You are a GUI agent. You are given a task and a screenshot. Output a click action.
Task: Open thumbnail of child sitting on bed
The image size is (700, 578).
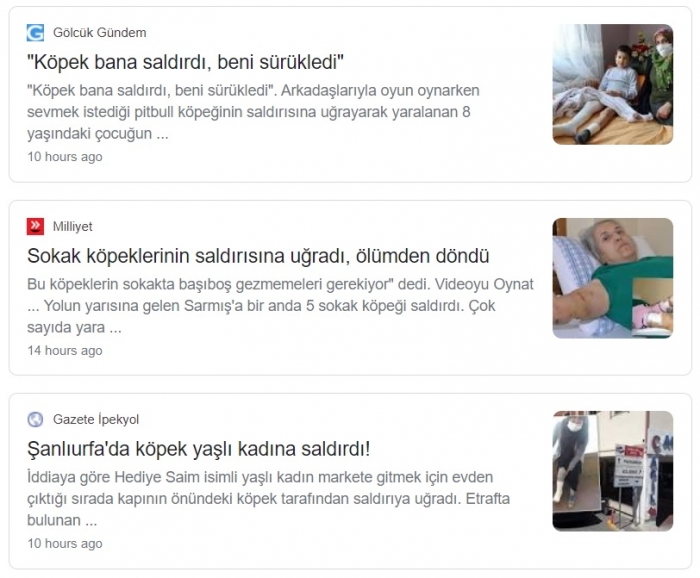612,84
